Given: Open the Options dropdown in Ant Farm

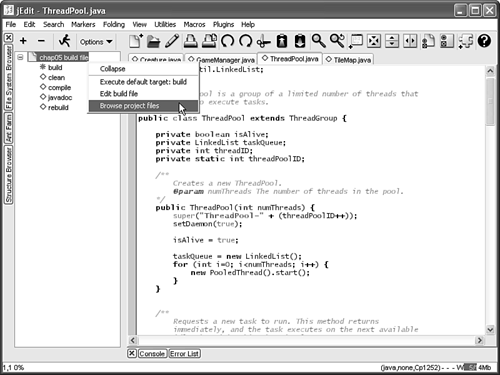Looking at the screenshot, I should pyautogui.click(x=96, y=42).
